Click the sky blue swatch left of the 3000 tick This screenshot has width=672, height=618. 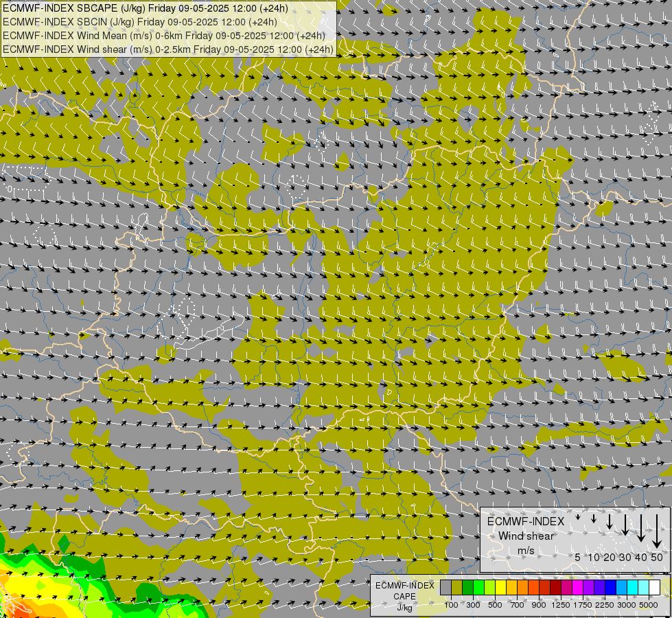(x=621, y=588)
